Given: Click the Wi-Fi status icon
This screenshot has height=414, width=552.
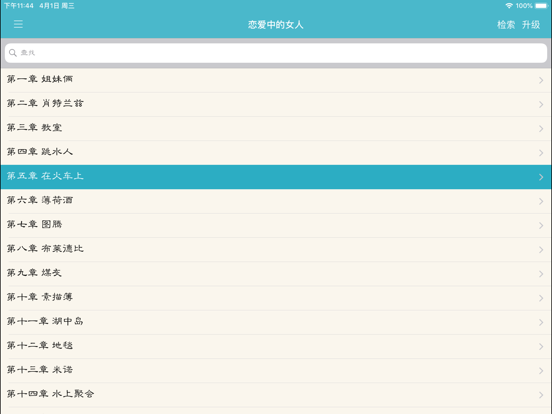Looking at the screenshot, I should [x=509, y=6].
